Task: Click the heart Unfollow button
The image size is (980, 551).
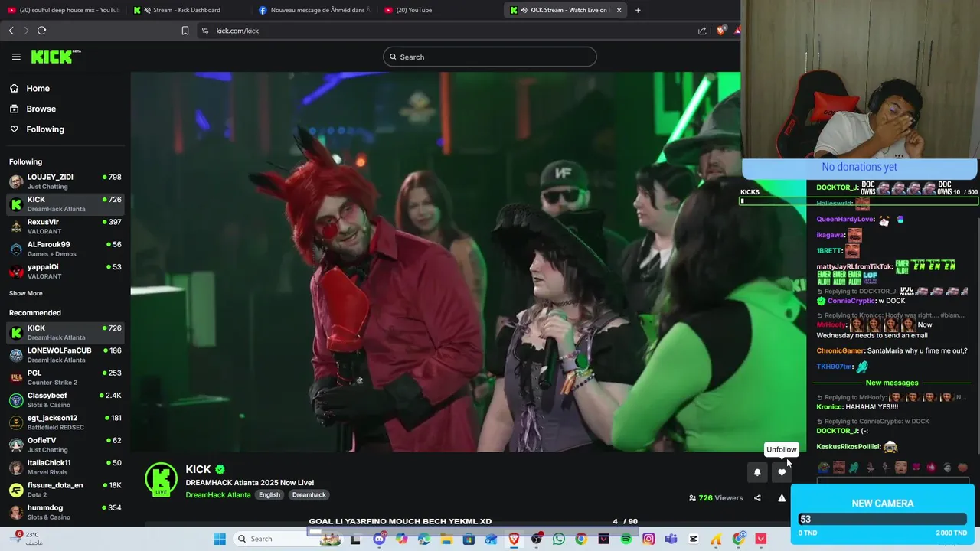Action: 782,472
